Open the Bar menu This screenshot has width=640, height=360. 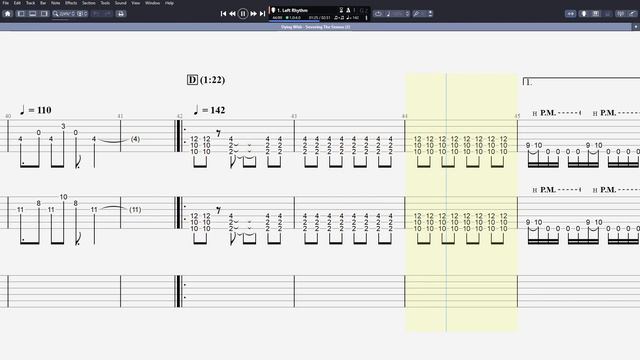[x=43, y=3]
